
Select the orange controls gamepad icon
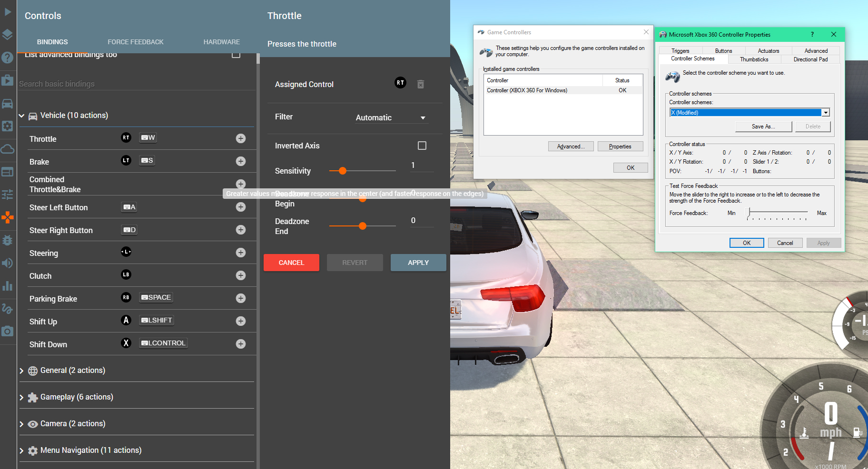click(x=8, y=217)
